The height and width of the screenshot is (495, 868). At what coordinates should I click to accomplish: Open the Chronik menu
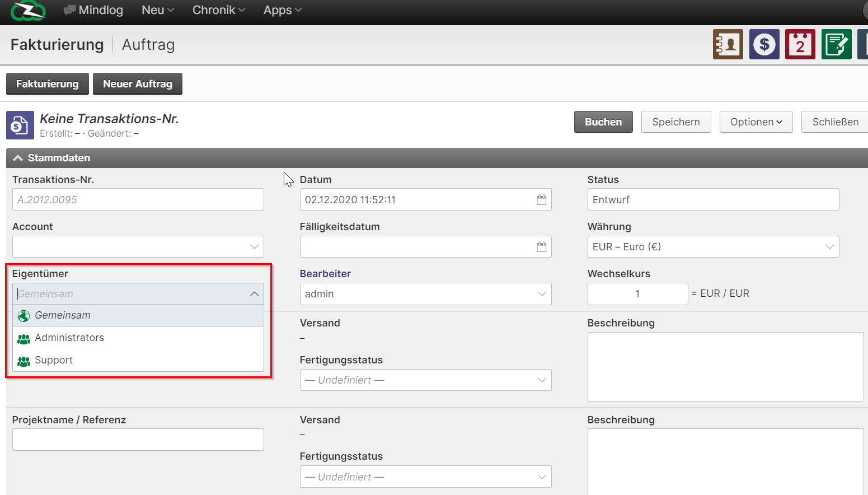(218, 10)
